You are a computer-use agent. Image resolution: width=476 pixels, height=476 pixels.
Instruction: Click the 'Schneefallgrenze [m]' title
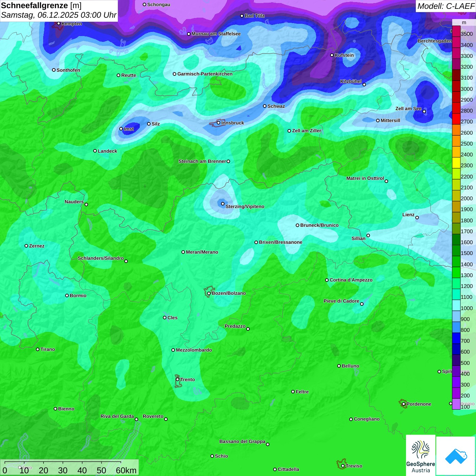[41, 5]
